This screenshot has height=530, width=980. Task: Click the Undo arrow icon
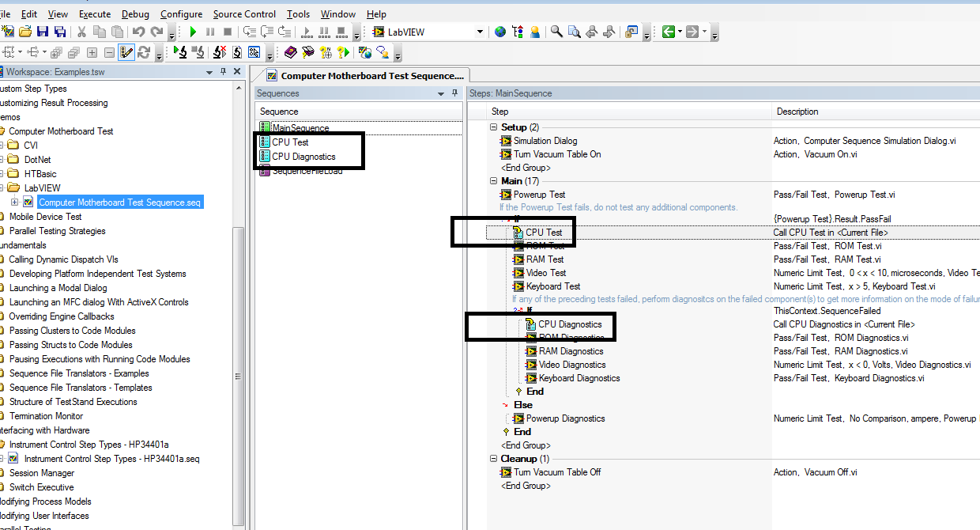click(x=138, y=32)
